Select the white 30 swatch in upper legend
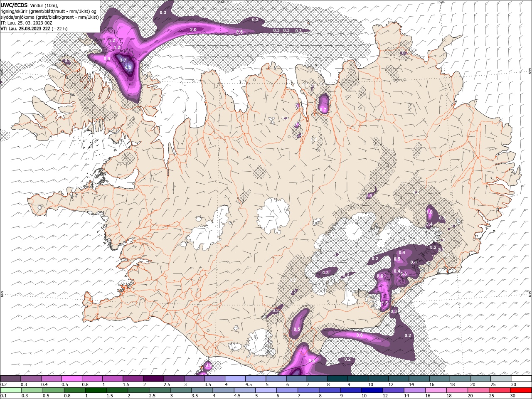The image size is (532, 399). click(x=521, y=378)
